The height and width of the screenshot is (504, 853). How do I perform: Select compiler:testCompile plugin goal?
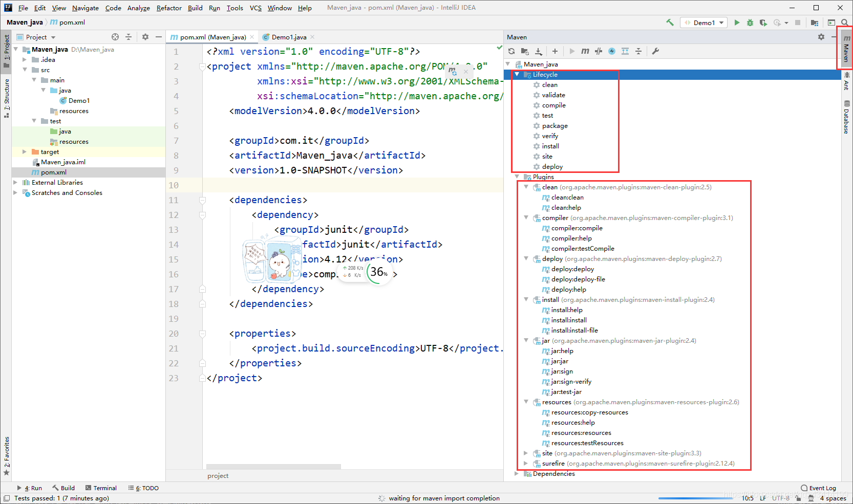(x=583, y=249)
